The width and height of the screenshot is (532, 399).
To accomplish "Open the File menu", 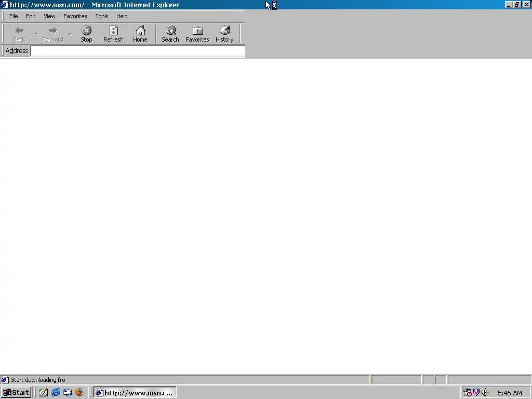I will 14,16.
